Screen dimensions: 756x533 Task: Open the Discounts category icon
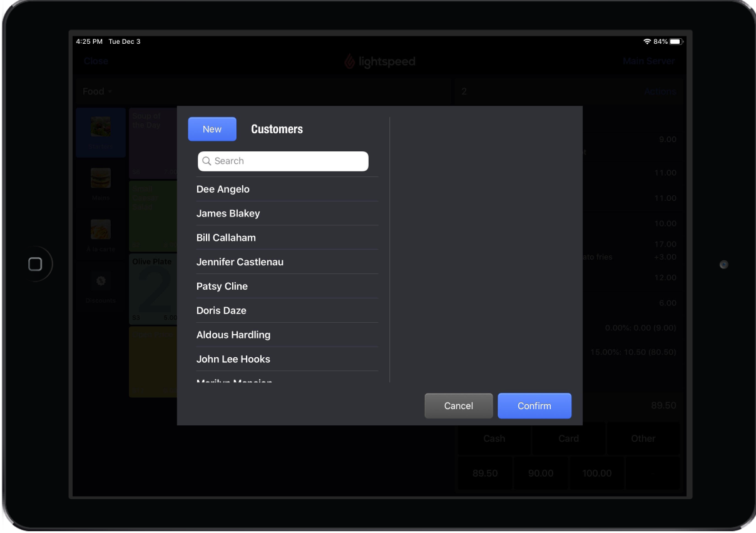[x=101, y=282]
